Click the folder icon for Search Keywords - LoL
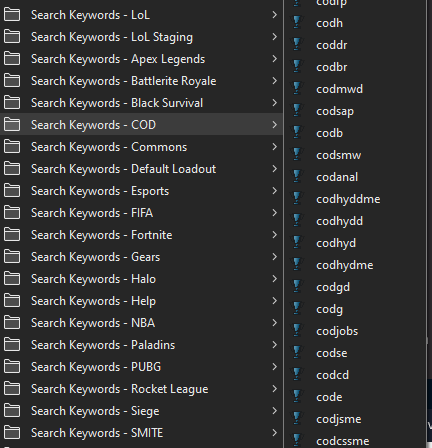The height and width of the screenshot is (448, 432). coord(12,15)
